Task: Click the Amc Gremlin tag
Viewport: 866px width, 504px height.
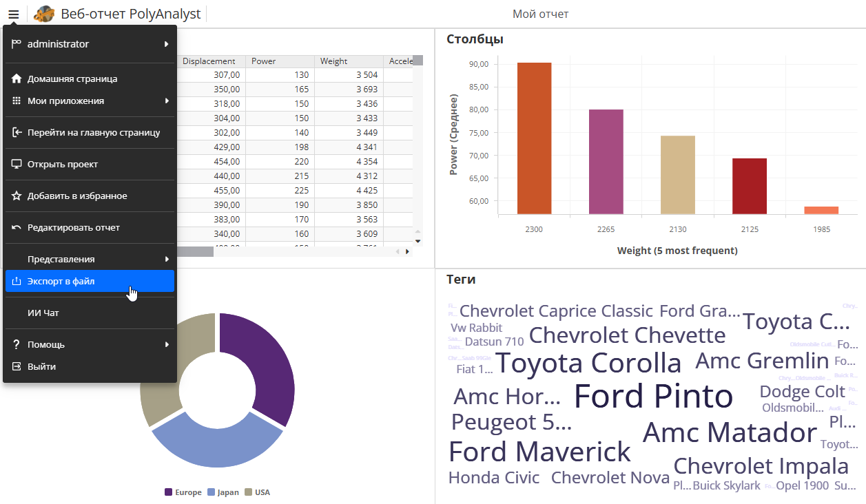Action: [x=762, y=361]
